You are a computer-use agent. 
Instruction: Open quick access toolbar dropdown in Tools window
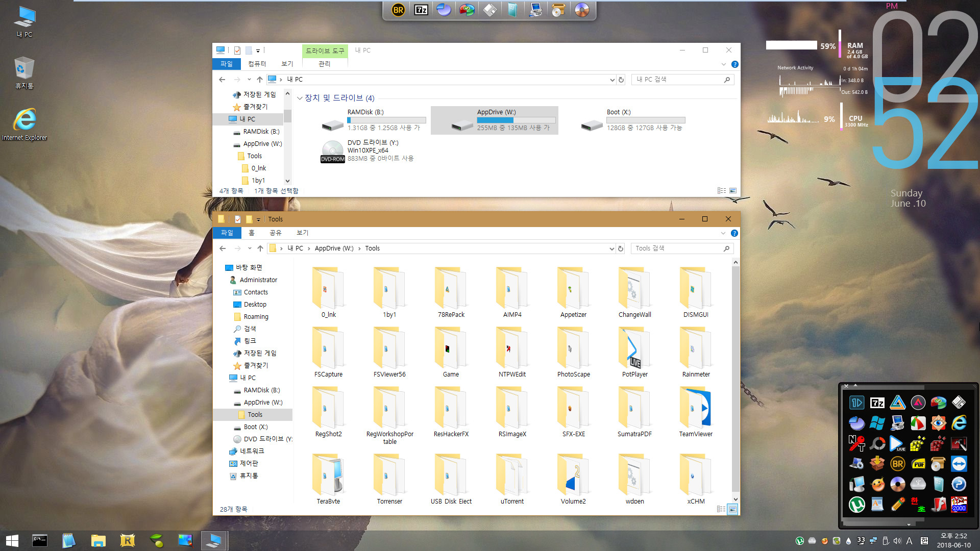point(258,219)
